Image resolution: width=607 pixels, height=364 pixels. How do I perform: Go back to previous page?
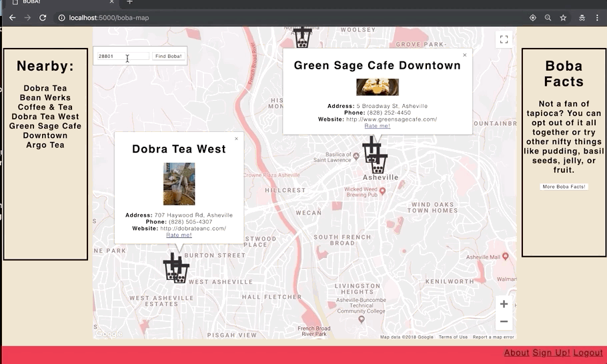(13, 18)
